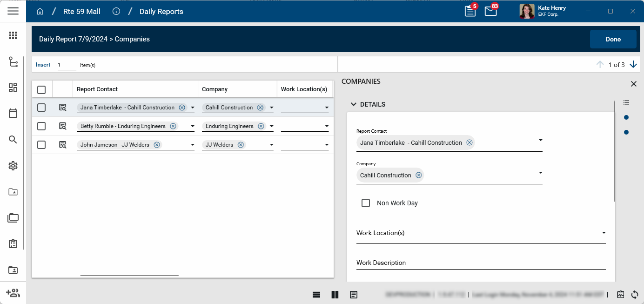Click Rte 59 Mall breadcrumb item
Image resolution: width=644 pixels, height=304 pixels.
point(82,12)
